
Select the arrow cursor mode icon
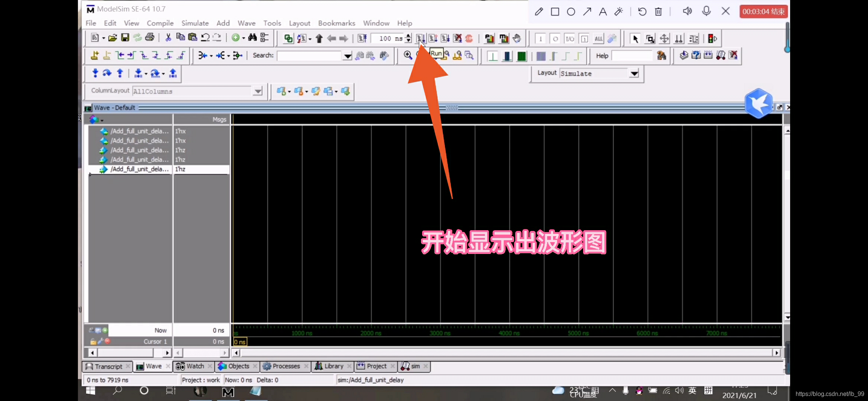635,38
